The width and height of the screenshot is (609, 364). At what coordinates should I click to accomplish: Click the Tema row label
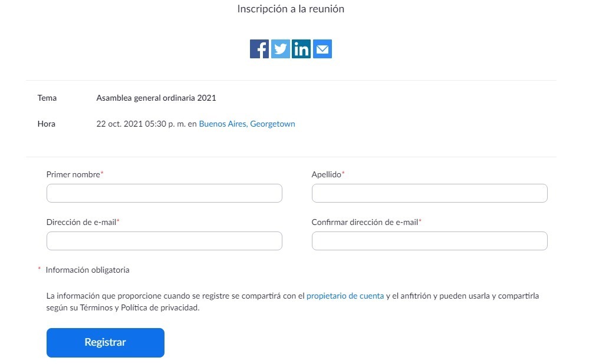tap(47, 98)
